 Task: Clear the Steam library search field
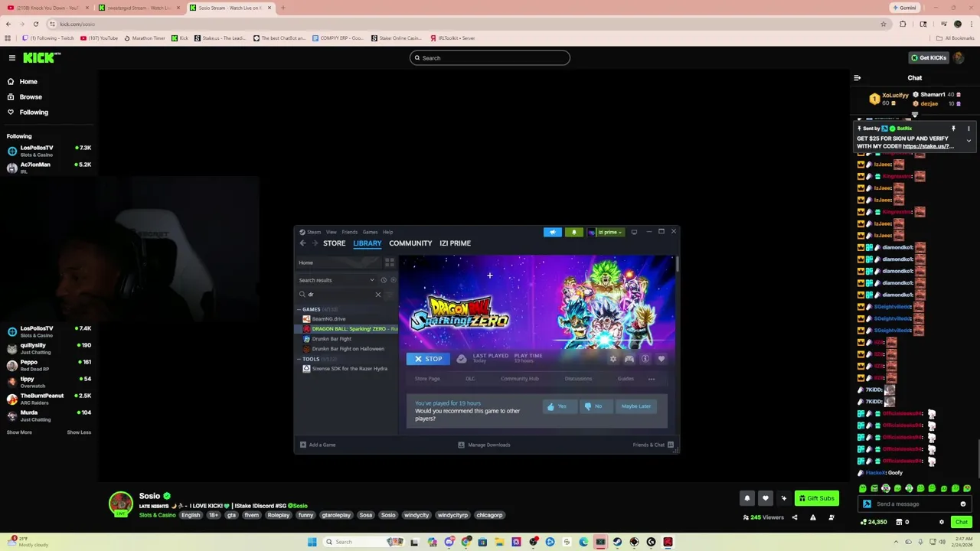click(377, 294)
